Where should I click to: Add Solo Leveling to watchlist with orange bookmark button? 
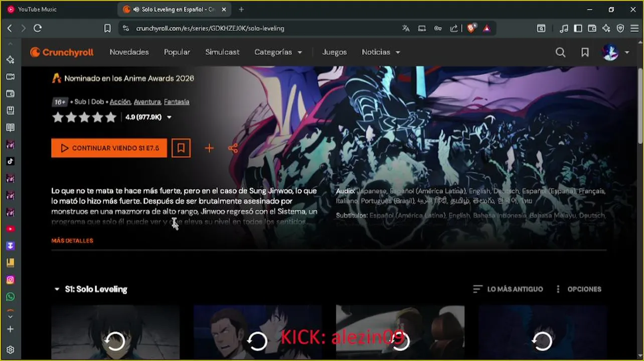point(181,148)
